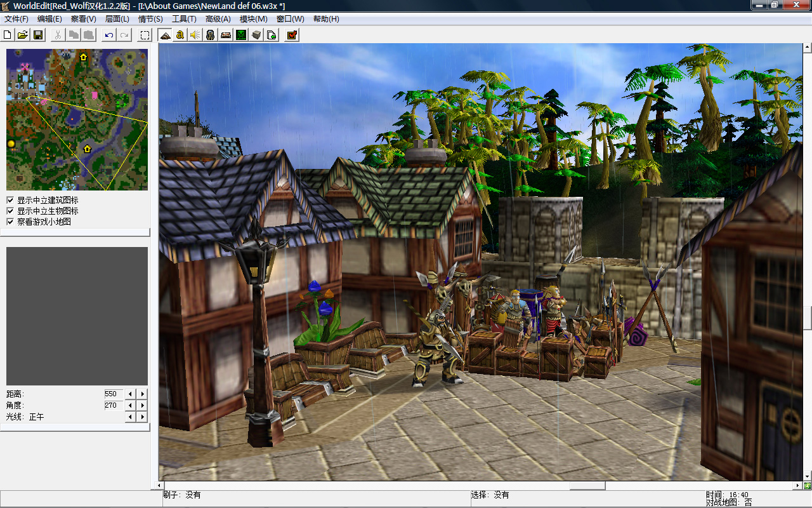This screenshot has width=812, height=508.
Task: Open the Terrain Editor
Action: coord(165,35)
